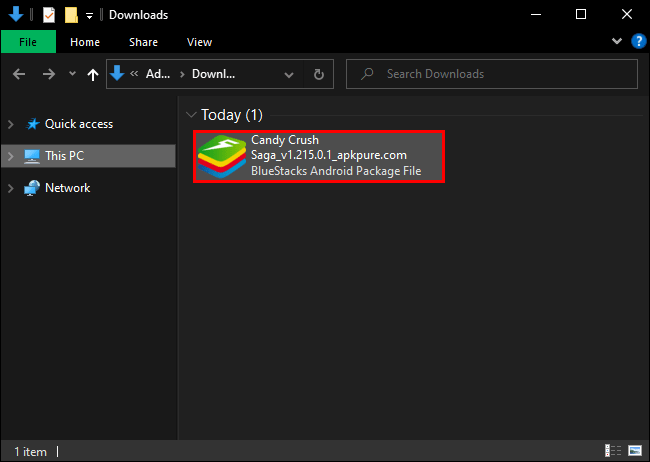Switch to the Share tab

click(x=143, y=42)
